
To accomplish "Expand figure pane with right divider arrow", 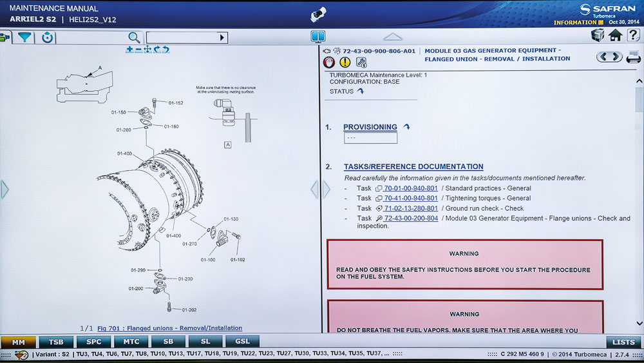I will (326, 190).
